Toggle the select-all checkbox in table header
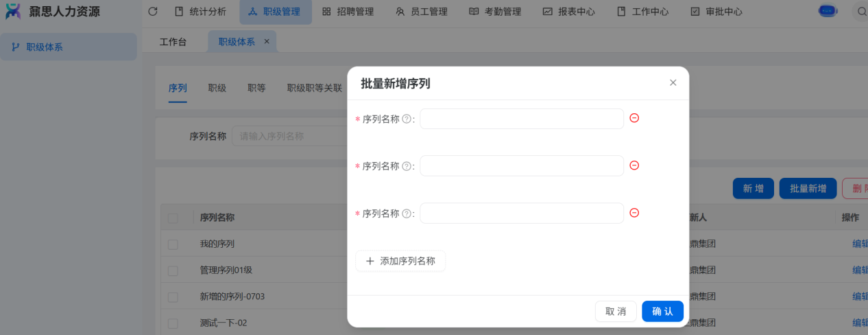 pyautogui.click(x=173, y=218)
